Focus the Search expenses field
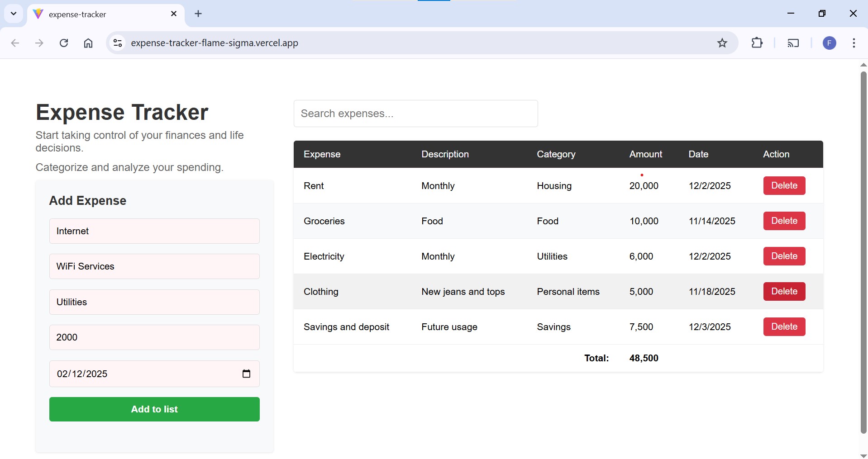This screenshot has width=868, height=459. click(415, 114)
